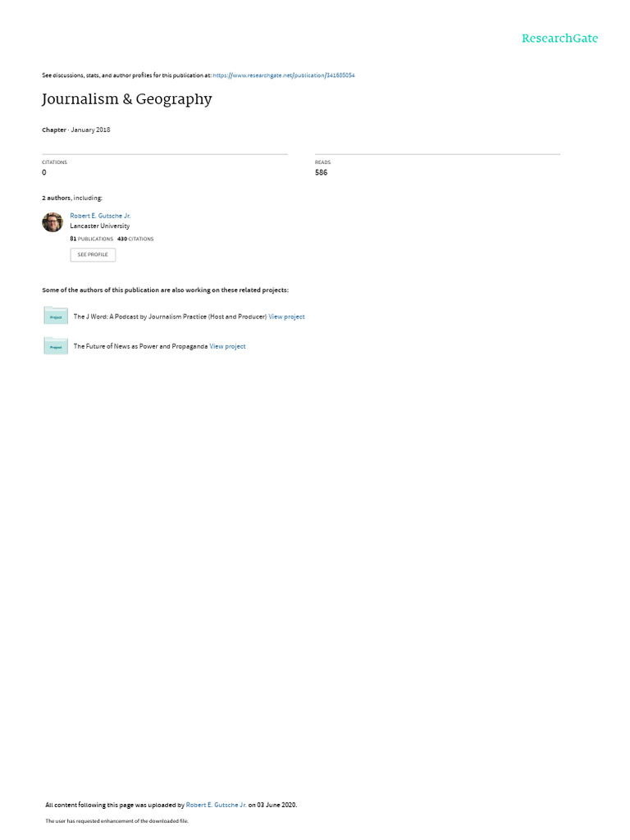Click The J Word podcast project title

pos(170,317)
